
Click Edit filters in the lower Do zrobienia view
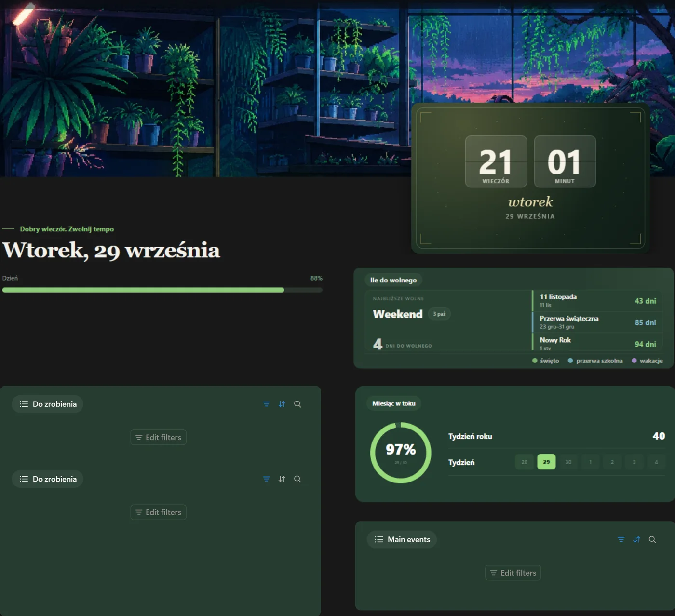coord(158,512)
